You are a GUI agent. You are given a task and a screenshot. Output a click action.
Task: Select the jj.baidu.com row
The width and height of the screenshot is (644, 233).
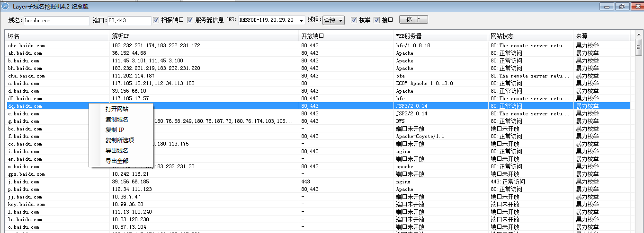pos(318,197)
